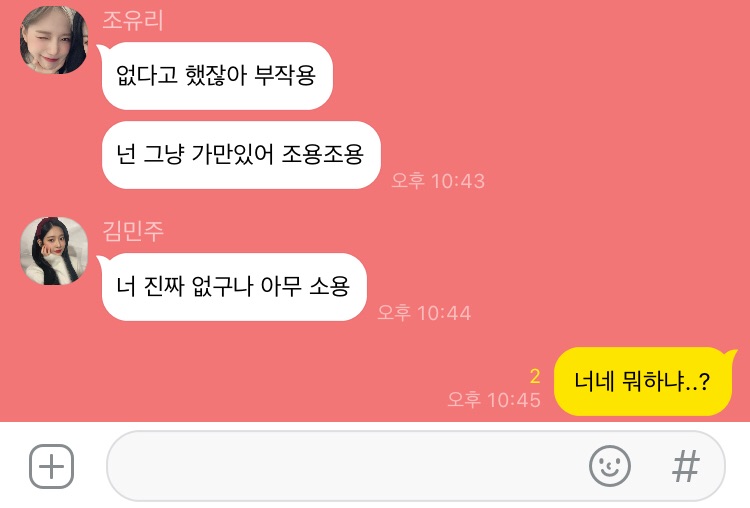Tap the yellow unread count 2

pyautogui.click(x=535, y=376)
